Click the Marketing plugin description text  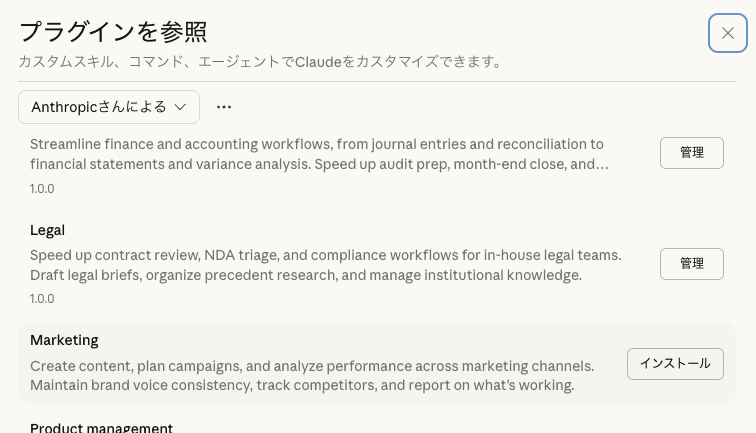[312, 375]
